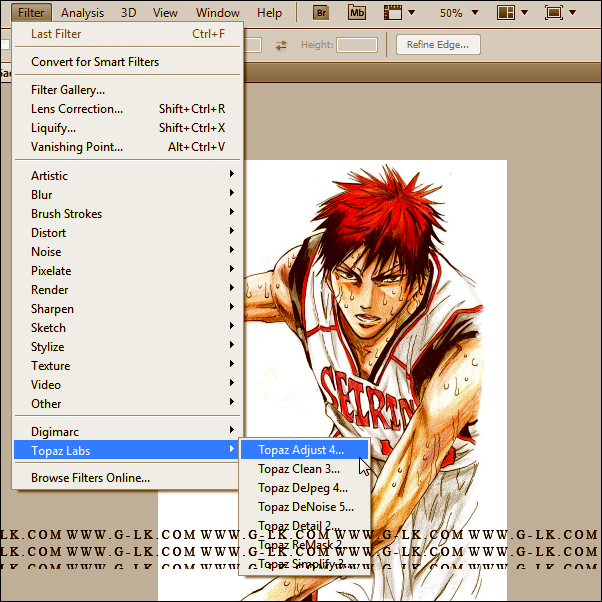The image size is (602, 602).
Task: Open the Help menu
Action: 270,13
